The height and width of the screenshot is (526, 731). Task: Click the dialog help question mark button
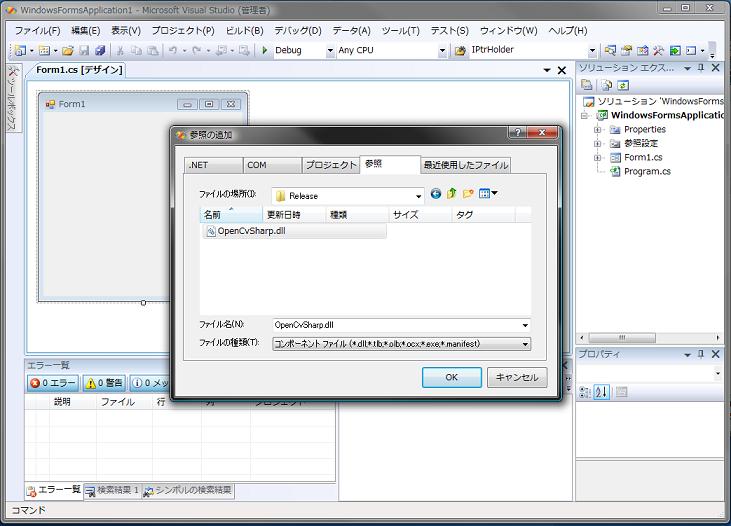tap(517, 133)
